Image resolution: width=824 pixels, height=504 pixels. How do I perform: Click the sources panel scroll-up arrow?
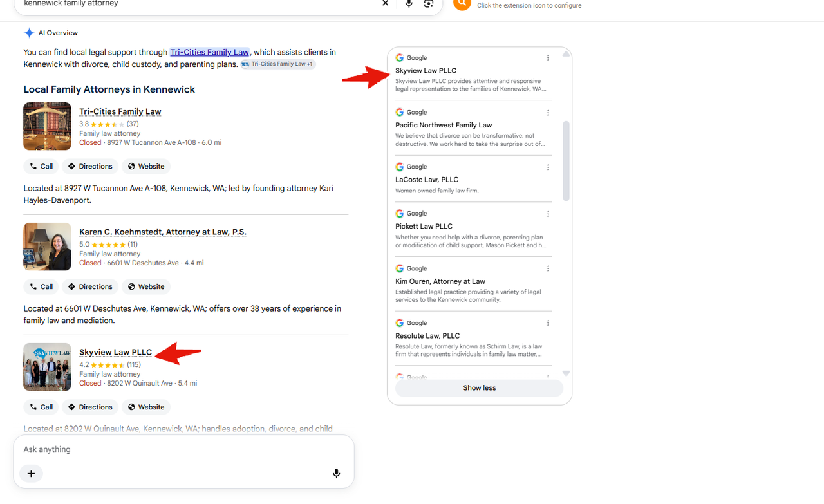pyautogui.click(x=566, y=54)
